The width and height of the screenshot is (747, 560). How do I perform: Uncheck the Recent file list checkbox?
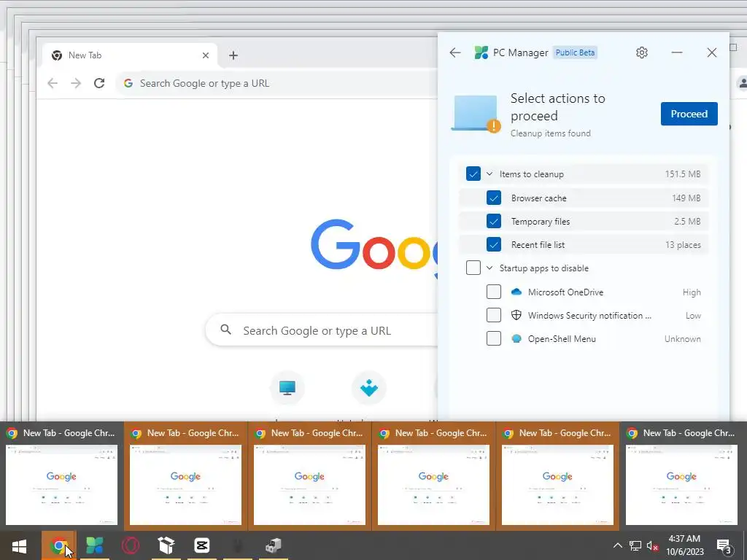pyautogui.click(x=494, y=244)
